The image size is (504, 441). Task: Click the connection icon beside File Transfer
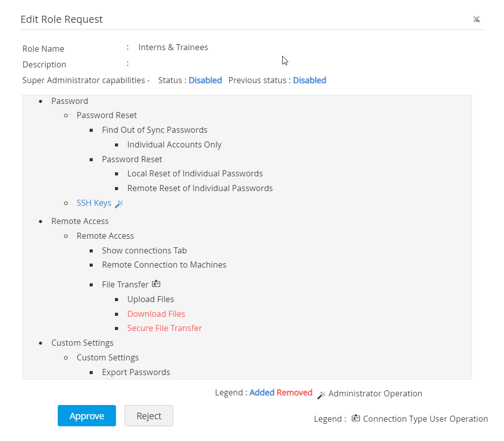point(156,284)
